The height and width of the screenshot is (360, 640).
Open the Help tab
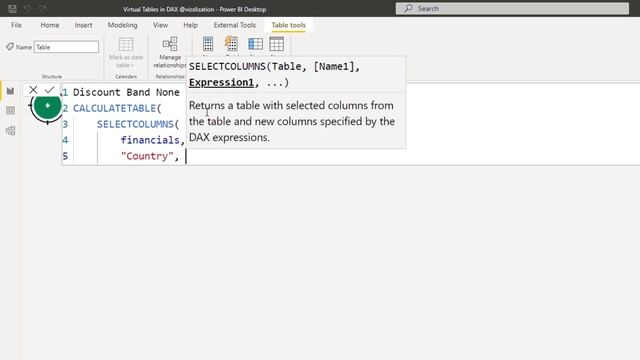pos(190,25)
